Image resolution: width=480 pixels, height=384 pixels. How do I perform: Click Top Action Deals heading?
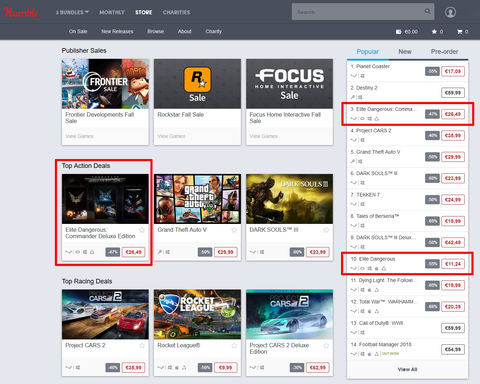coord(86,166)
